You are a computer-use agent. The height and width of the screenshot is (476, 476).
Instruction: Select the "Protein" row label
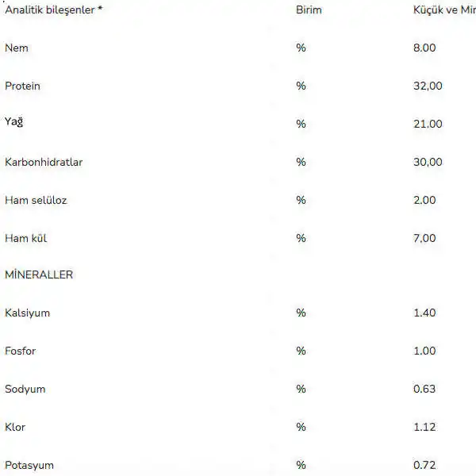coord(22,86)
